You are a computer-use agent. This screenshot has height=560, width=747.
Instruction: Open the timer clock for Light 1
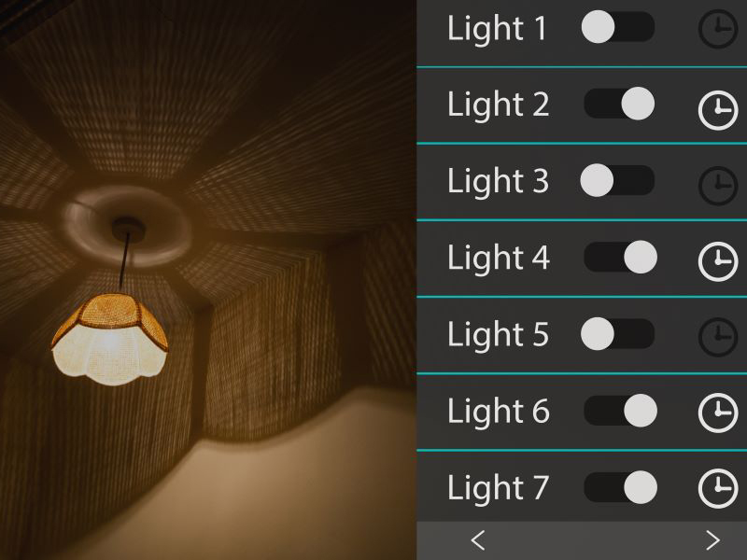718,29
